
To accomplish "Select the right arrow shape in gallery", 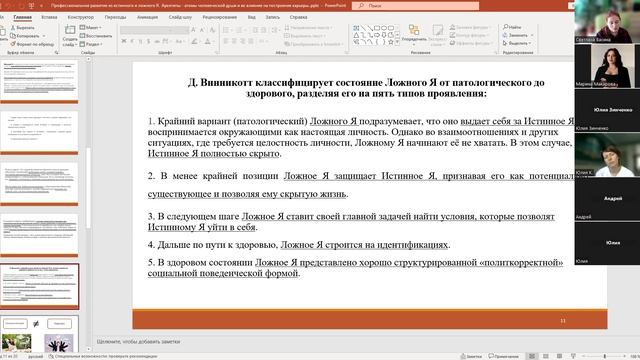I will pyautogui.click(x=377, y=35).
